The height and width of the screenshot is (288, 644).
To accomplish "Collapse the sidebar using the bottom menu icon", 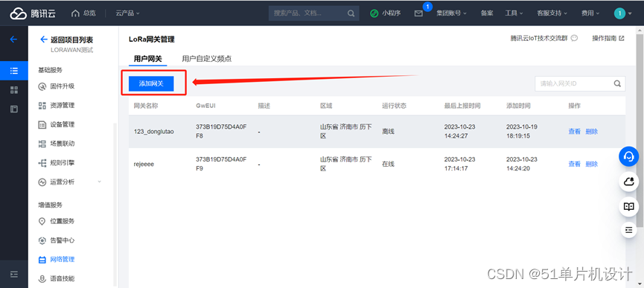I will 14,274.
